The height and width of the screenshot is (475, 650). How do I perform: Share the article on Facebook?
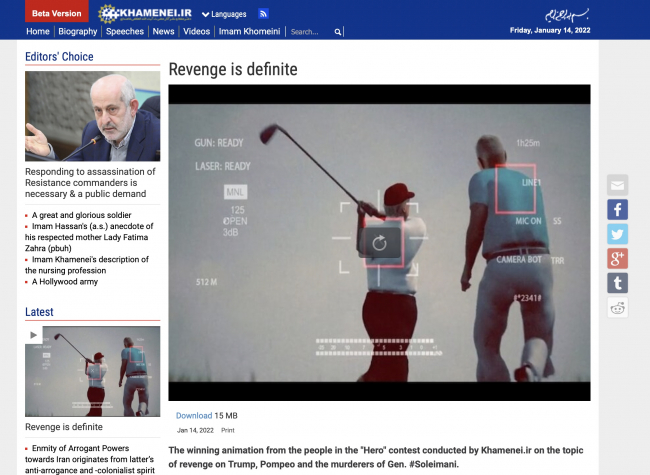(x=617, y=210)
